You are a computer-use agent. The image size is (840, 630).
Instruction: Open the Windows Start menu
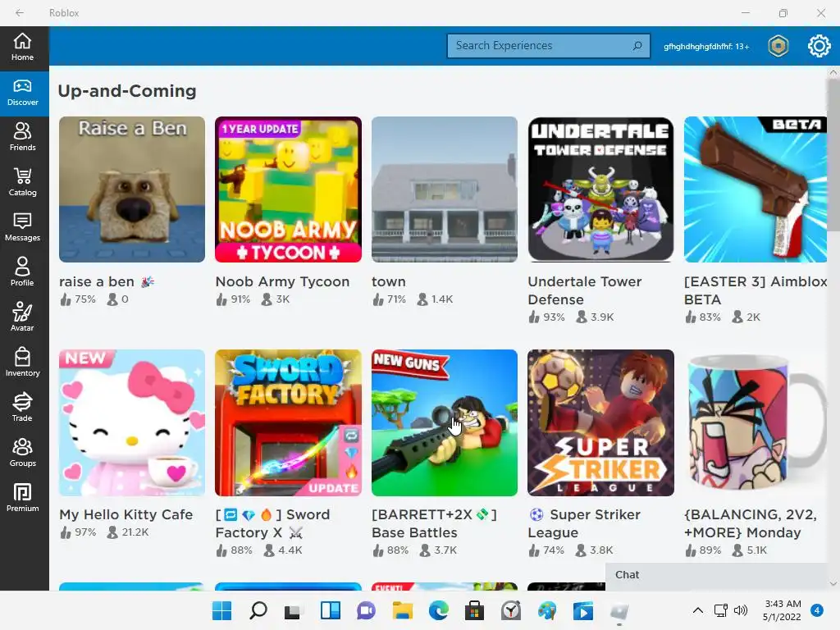(221, 610)
